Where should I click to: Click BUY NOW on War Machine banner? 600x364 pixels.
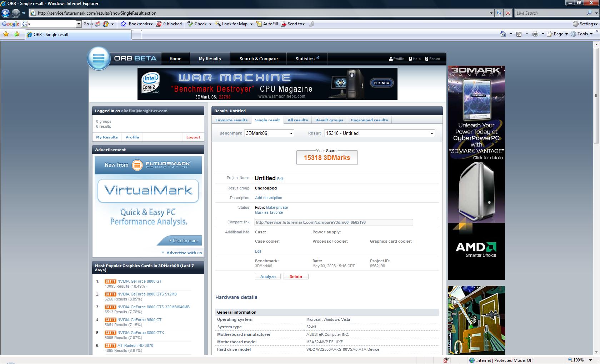[381, 83]
